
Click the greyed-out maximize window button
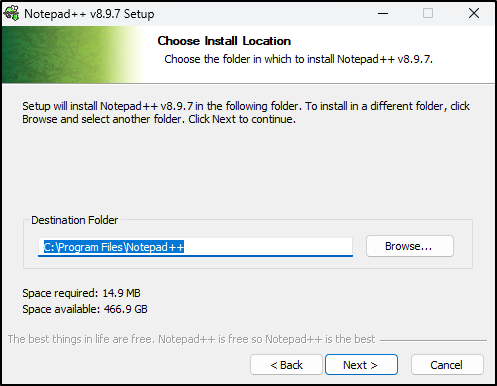[x=428, y=13]
